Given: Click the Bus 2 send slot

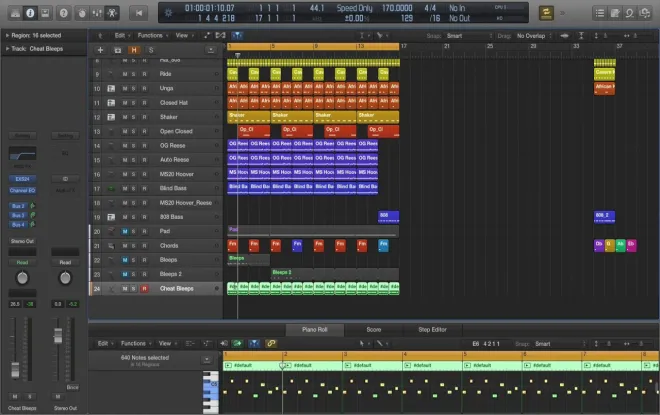Looking at the screenshot, I should click(x=18, y=206).
